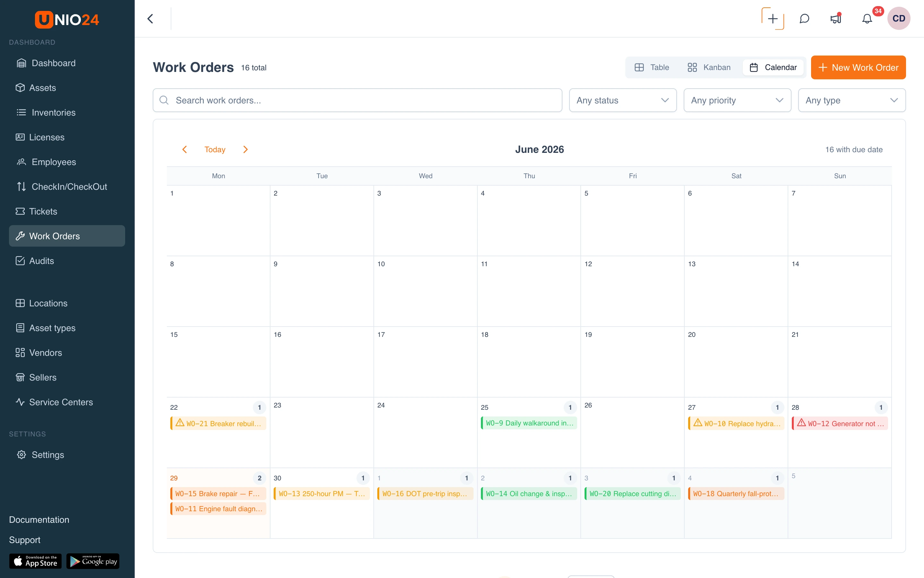Open WO-14 Oil change event
Screen dimensions: 924x578
[x=529, y=494]
